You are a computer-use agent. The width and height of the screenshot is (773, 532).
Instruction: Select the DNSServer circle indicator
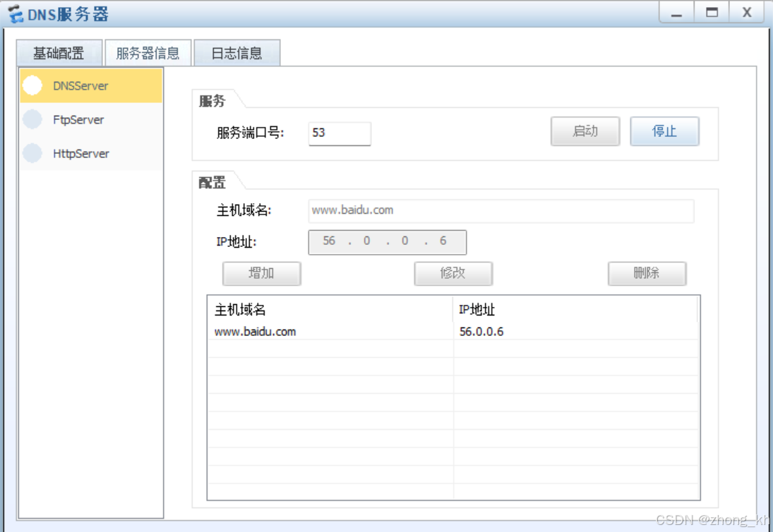(32, 85)
